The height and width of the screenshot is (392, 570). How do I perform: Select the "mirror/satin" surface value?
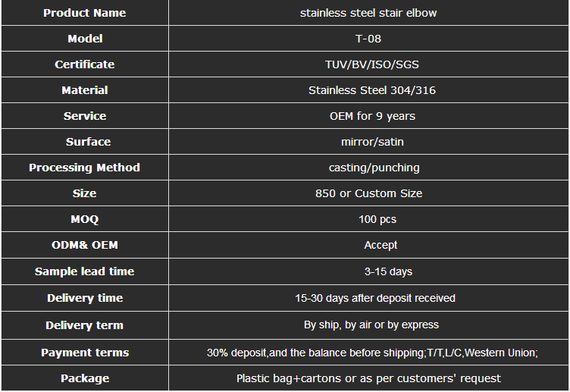(x=368, y=142)
